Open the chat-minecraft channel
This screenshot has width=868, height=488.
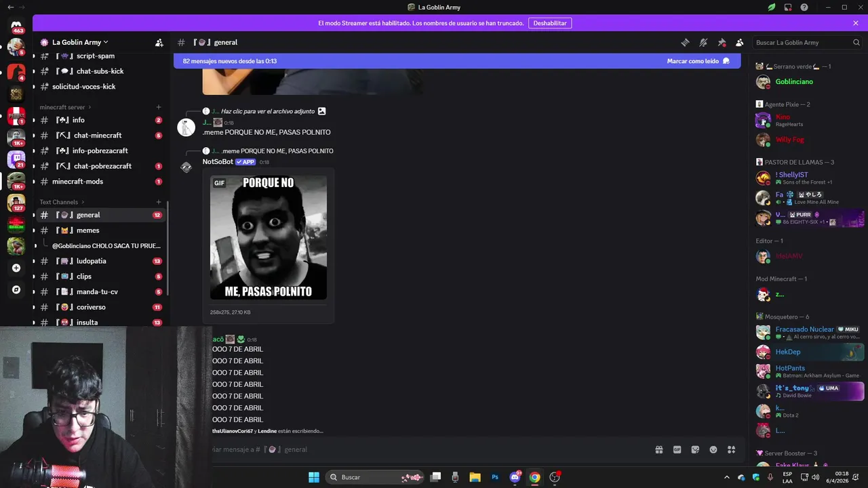pos(100,136)
